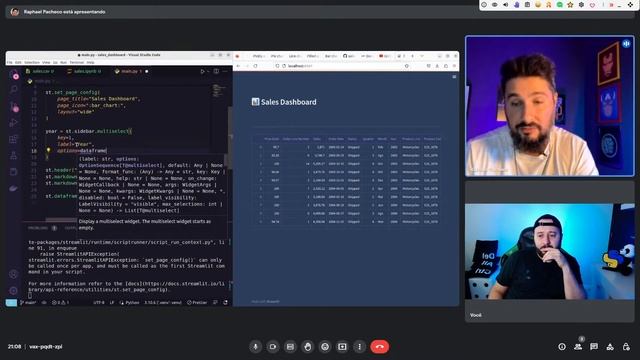Raise hand in the meeting
This screenshot has height=360, width=640.
(307, 347)
